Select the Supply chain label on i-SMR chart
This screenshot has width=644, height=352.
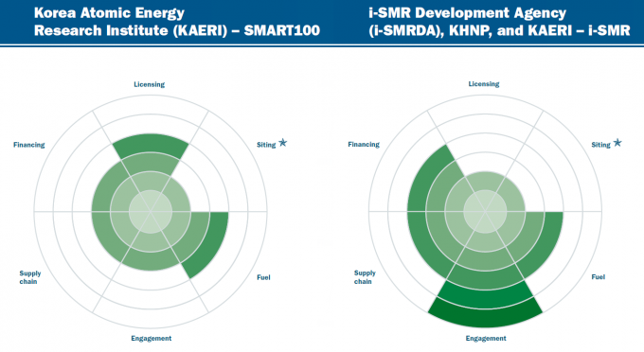365,277
